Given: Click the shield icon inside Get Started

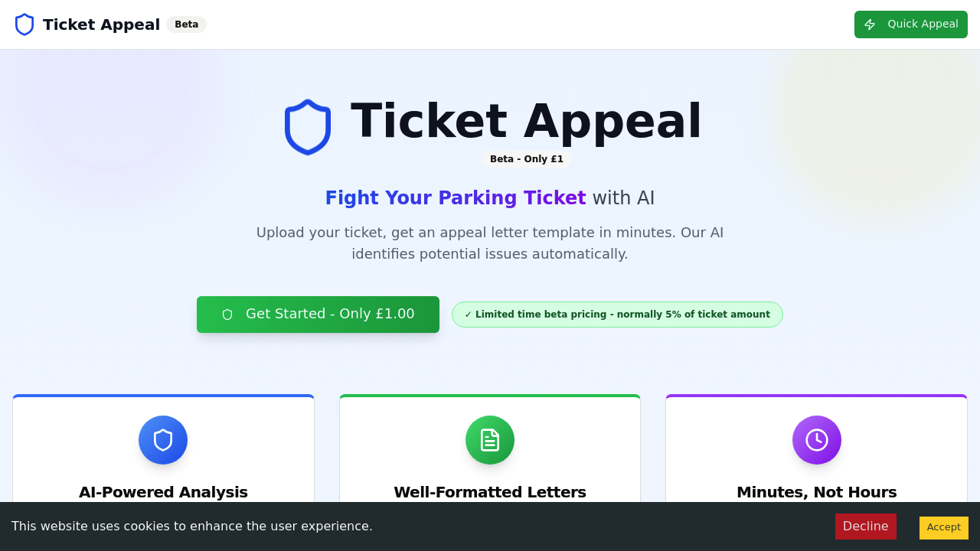Looking at the screenshot, I should point(227,314).
